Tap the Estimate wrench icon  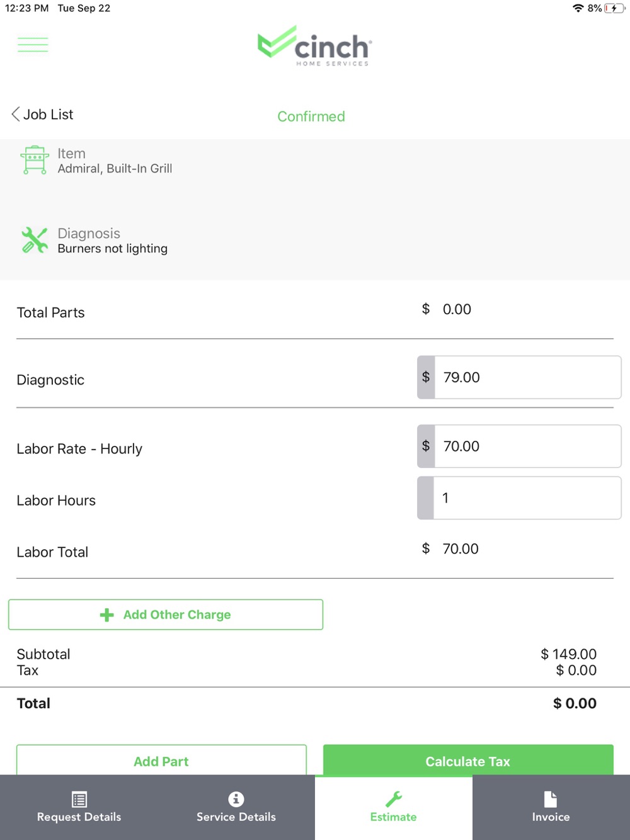[394, 799]
